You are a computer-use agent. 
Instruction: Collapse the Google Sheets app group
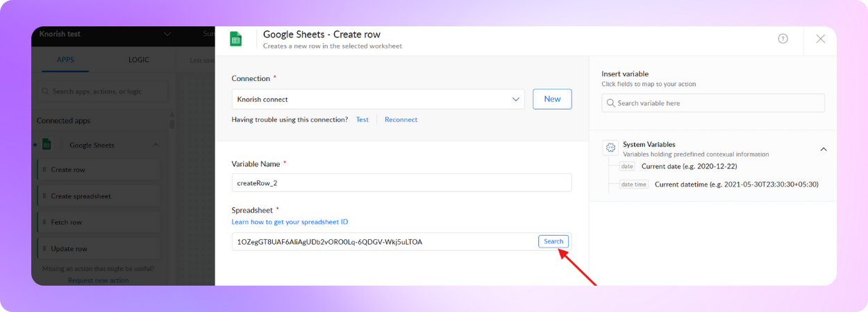(156, 145)
